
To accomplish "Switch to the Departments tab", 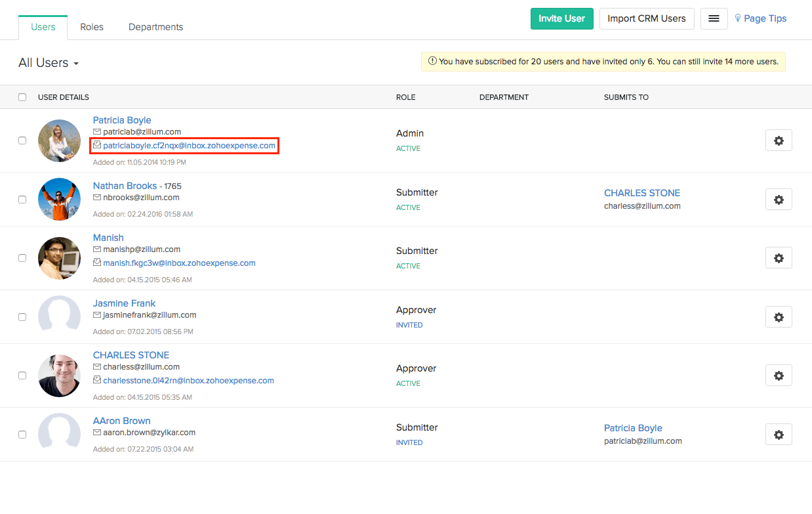I will click(155, 26).
